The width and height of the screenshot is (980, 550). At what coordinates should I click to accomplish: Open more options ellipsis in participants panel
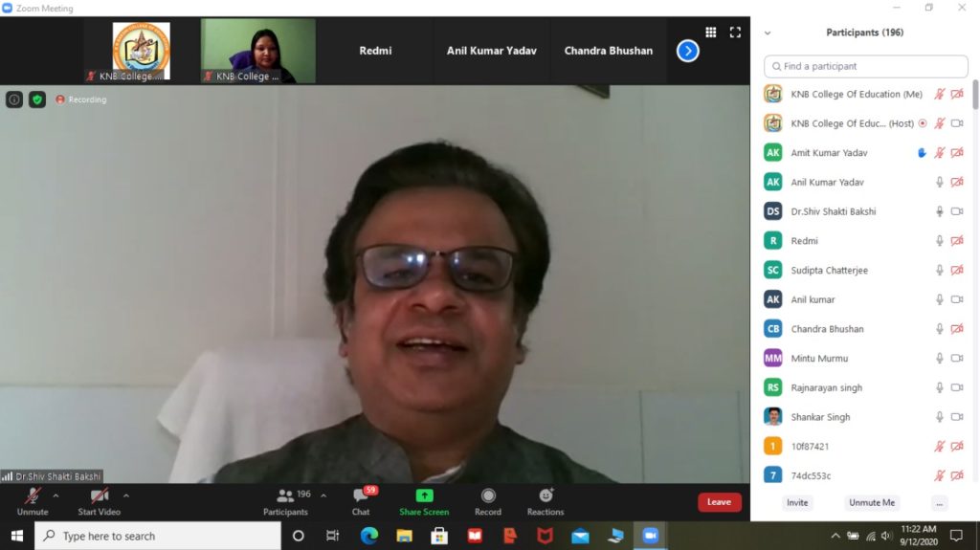click(x=940, y=503)
